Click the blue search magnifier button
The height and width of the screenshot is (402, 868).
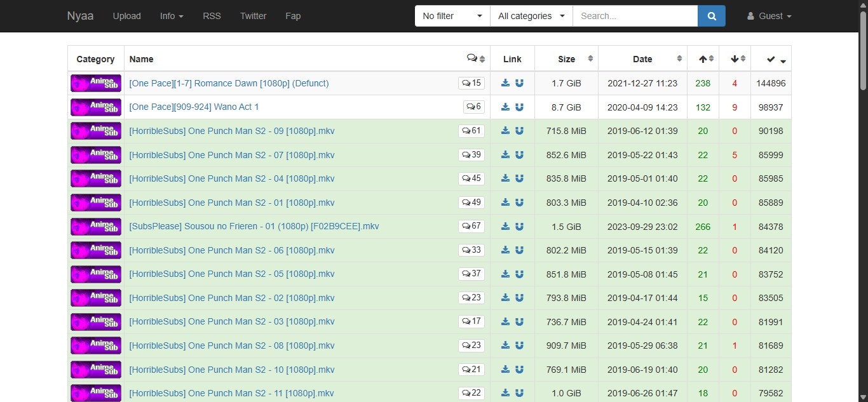click(x=711, y=16)
